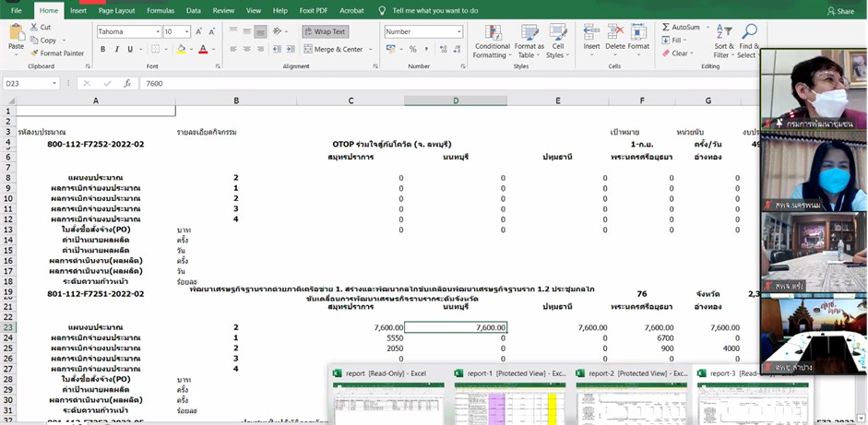
Task: Toggle middle vertical alignment
Action: pos(247,31)
